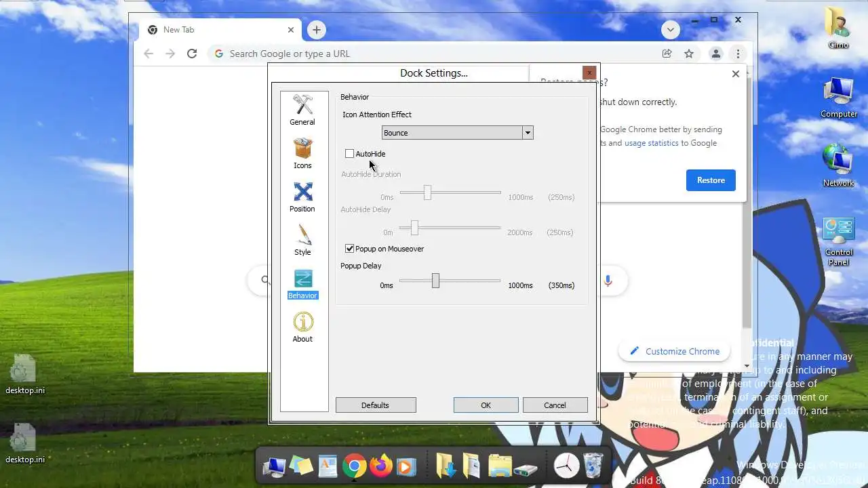The height and width of the screenshot is (488, 868).
Task: Open the Downloads folder in the dock
Action: [446, 466]
